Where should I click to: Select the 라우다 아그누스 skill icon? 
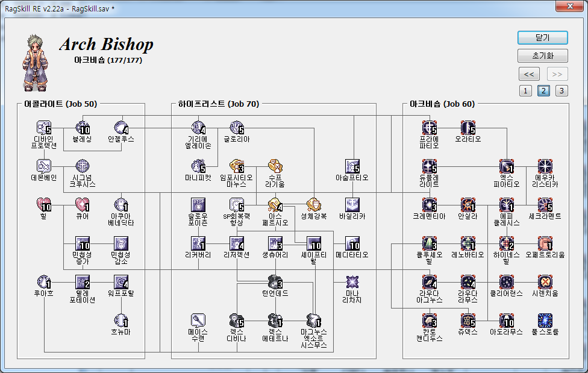coord(430,282)
